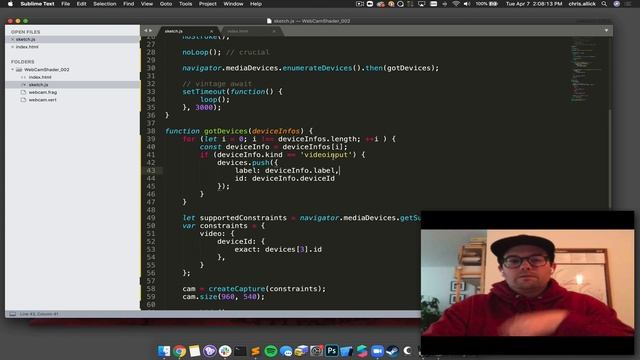Click the webcam.frag file icon
The width and height of the screenshot is (640, 360).
23,92
